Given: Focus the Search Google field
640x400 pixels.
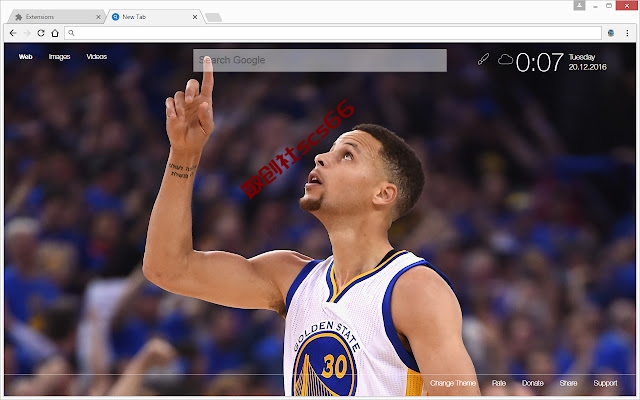Looking at the screenshot, I should (x=320, y=60).
